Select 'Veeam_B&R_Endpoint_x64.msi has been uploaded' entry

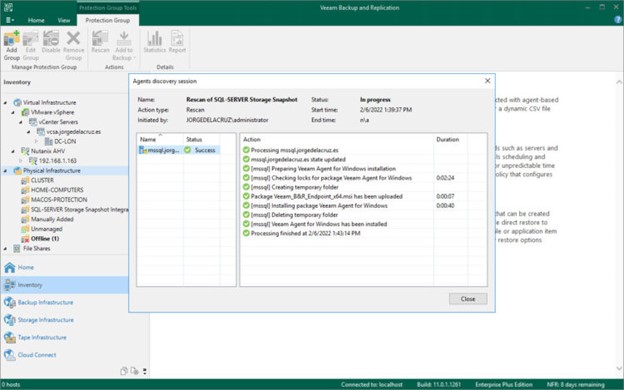point(327,196)
